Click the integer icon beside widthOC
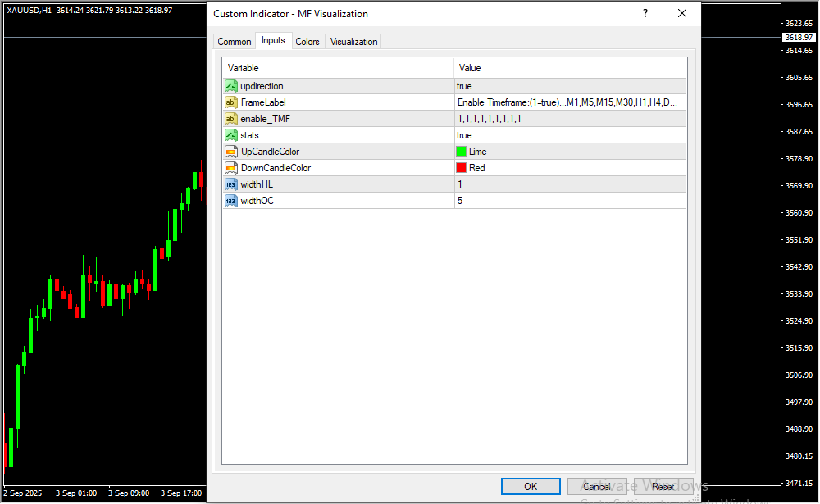The height and width of the screenshot is (504, 820). [230, 201]
